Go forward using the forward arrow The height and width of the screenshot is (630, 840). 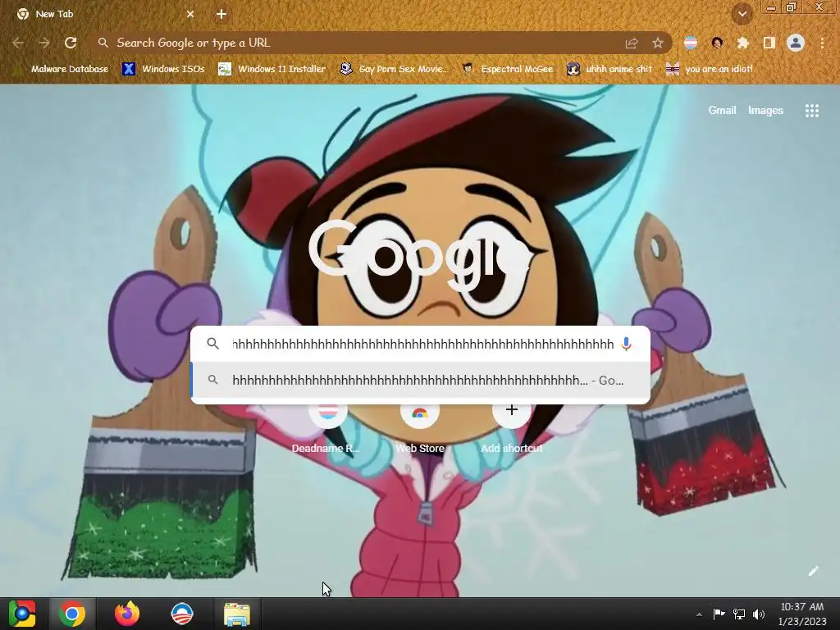pos(44,43)
